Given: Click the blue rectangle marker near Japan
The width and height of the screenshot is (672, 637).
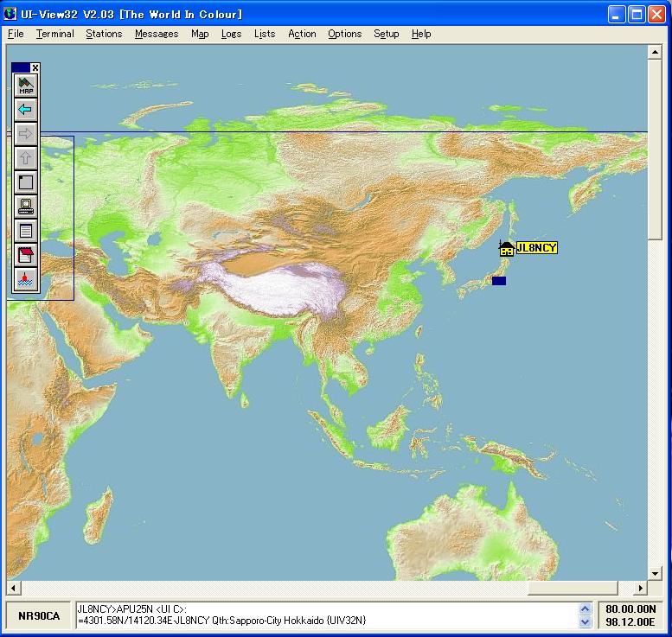Looking at the screenshot, I should pyautogui.click(x=498, y=281).
